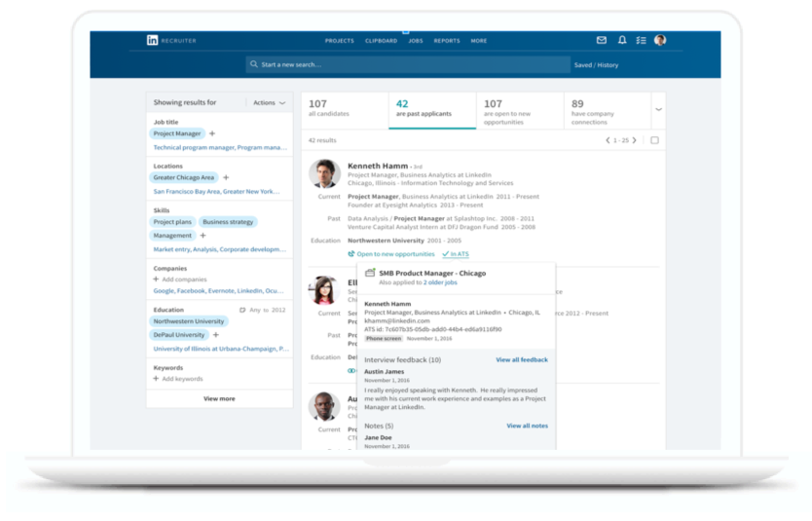Select the 107 all candidates tab

coord(345,110)
